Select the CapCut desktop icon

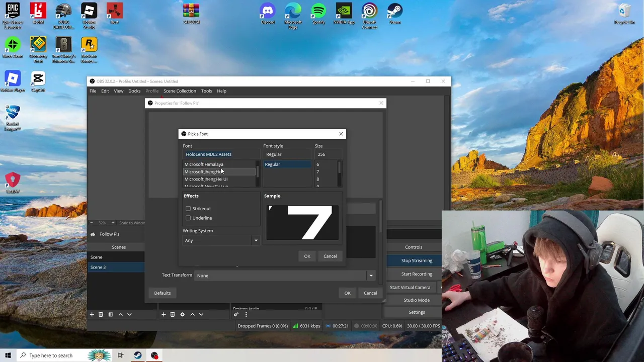tap(38, 81)
